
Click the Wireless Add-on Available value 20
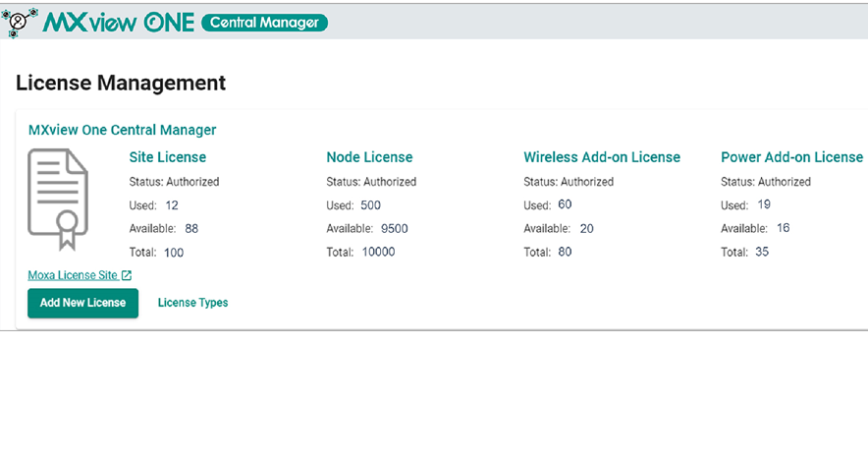point(587,229)
